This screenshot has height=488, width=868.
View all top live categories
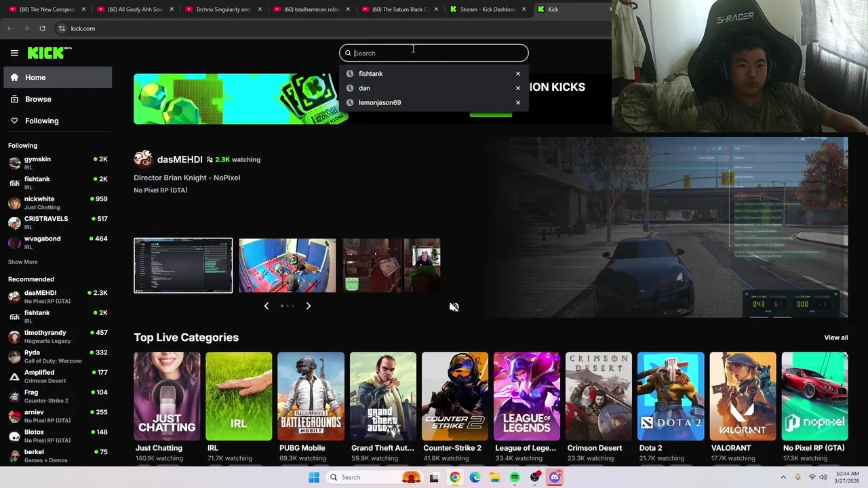coord(835,338)
